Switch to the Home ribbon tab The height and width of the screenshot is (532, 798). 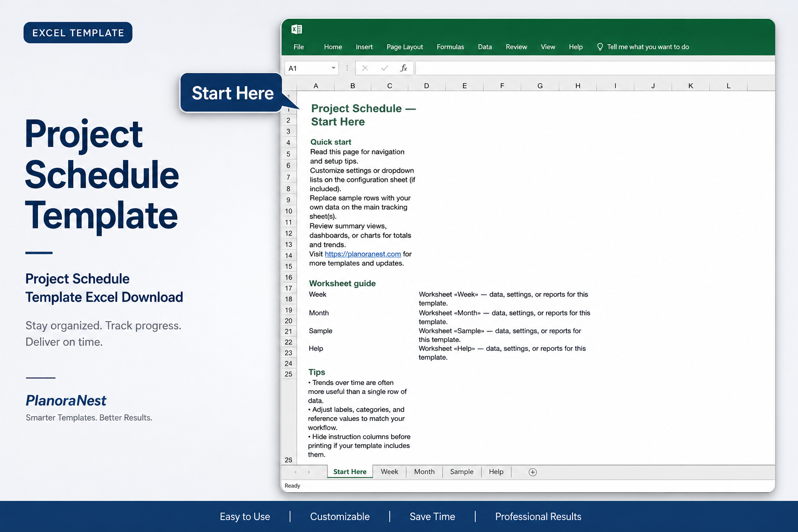[333, 47]
